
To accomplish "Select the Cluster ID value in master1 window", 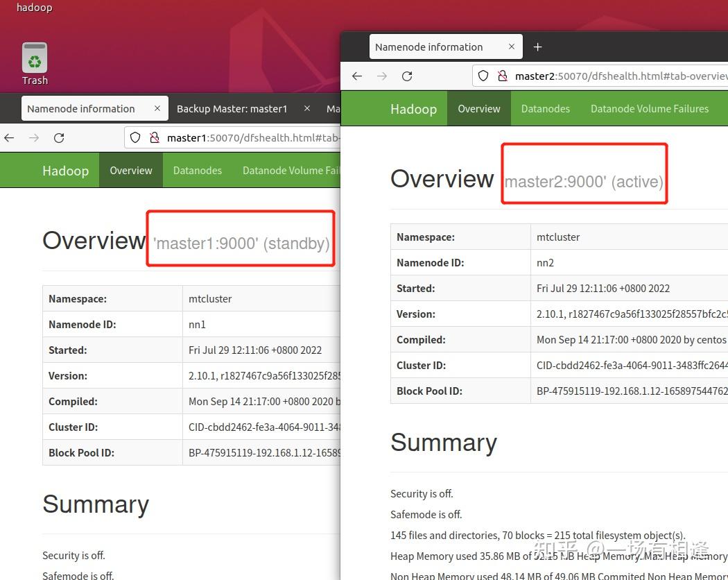I will click(264, 427).
